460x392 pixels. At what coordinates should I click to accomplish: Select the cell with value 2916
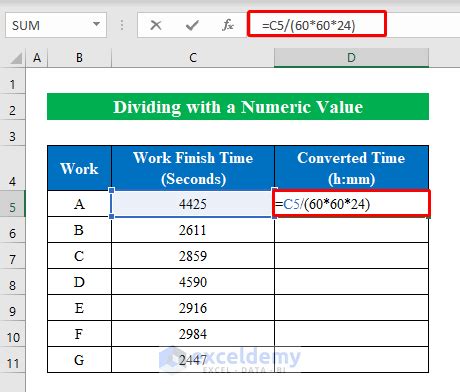click(193, 308)
